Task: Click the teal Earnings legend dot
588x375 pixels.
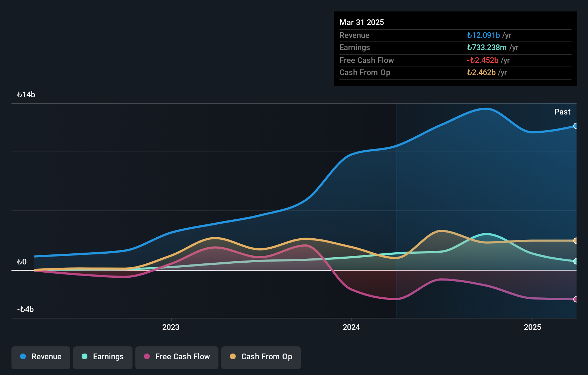Action: (x=85, y=356)
